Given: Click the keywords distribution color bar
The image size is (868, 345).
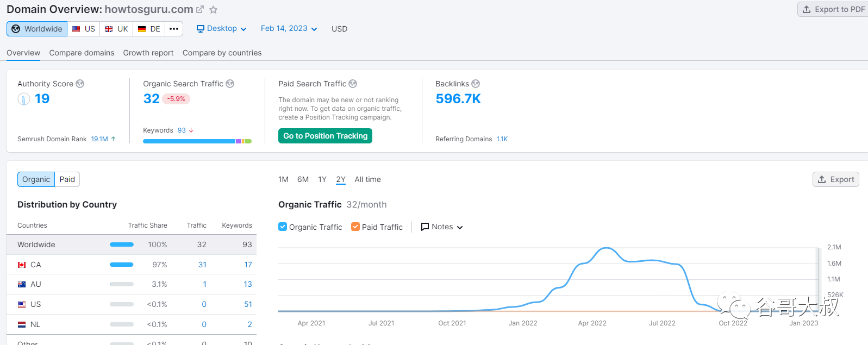Looking at the screenshot, I should [x=197, y=141].
